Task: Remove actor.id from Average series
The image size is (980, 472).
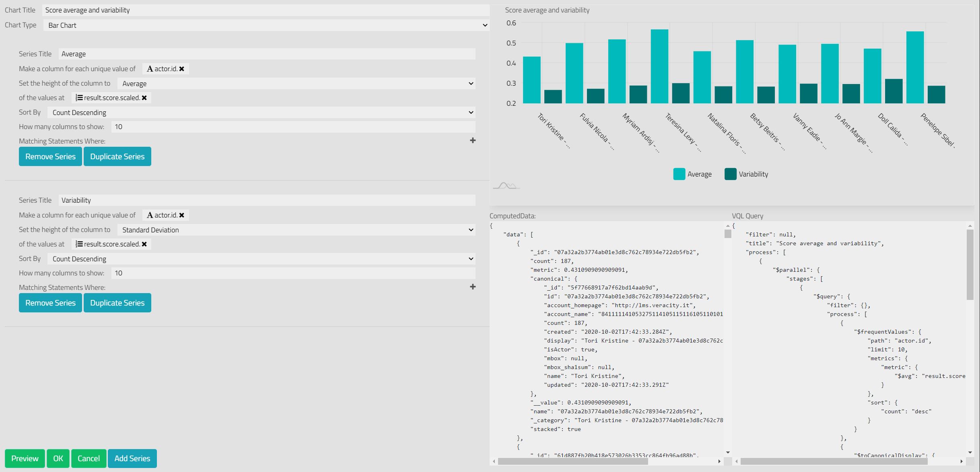Action: coord(182,69)
